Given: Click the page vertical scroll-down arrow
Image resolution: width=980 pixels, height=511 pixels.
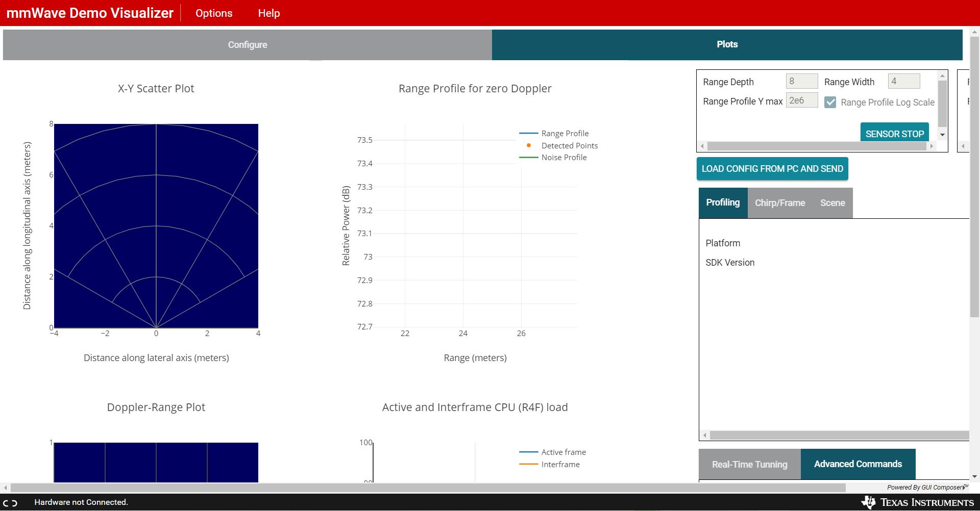Looking at the screenshot, I should pos(974,477).
